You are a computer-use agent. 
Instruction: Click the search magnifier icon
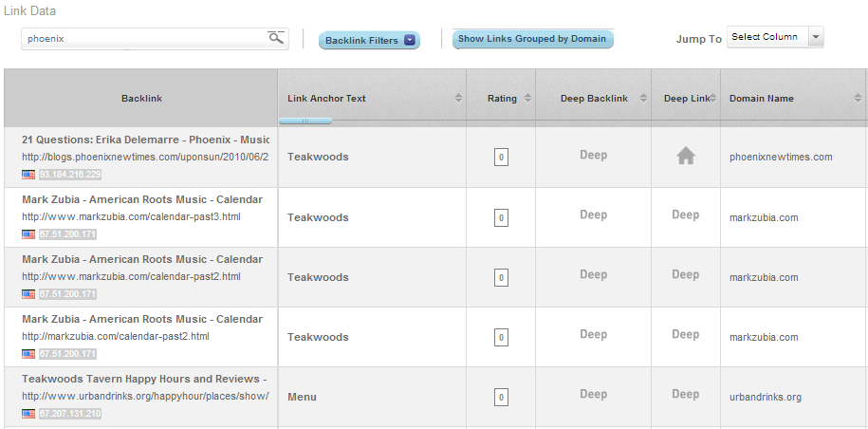point(276,38)
